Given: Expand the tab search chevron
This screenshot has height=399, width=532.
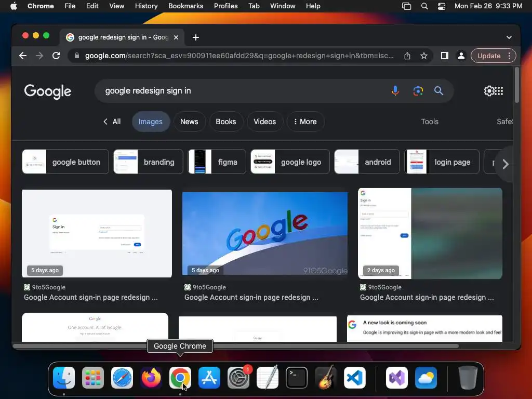Looking at the screenshot, I should pyautogui.click(x=509, y=37).
